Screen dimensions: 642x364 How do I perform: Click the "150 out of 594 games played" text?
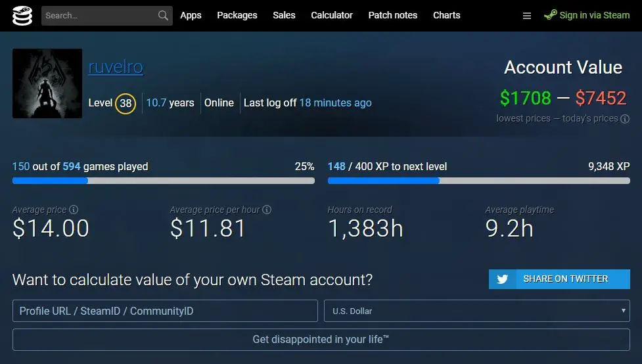click(80, 167)
